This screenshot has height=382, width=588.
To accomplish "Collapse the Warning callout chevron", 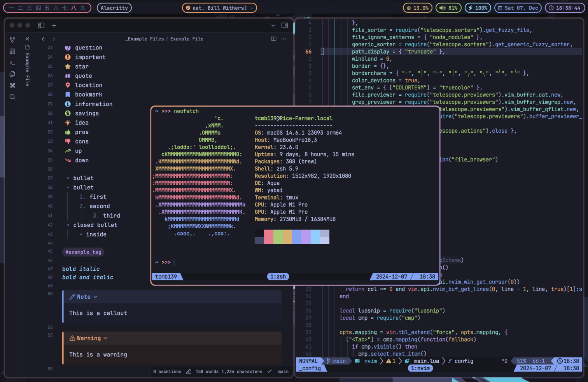I will 106,338.
